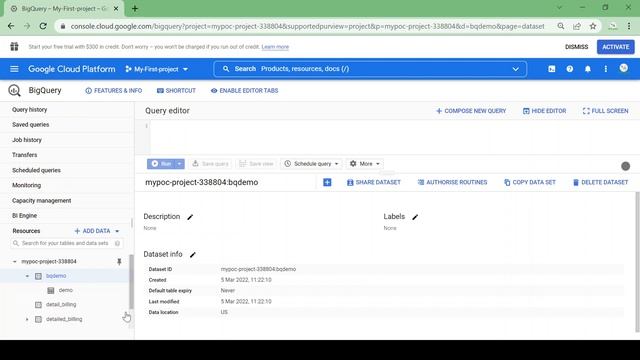
Task: Click ENABLE EDITOR TABS
Action: [x=244, y=91]
